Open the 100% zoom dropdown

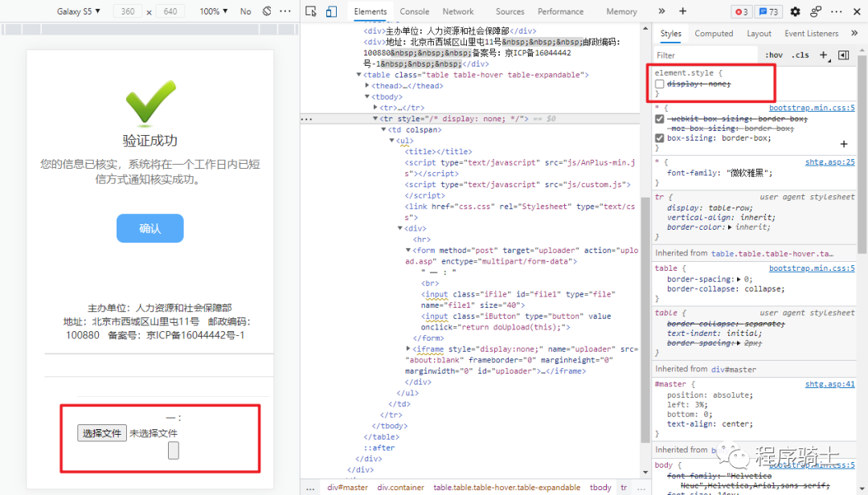[214, 11]
